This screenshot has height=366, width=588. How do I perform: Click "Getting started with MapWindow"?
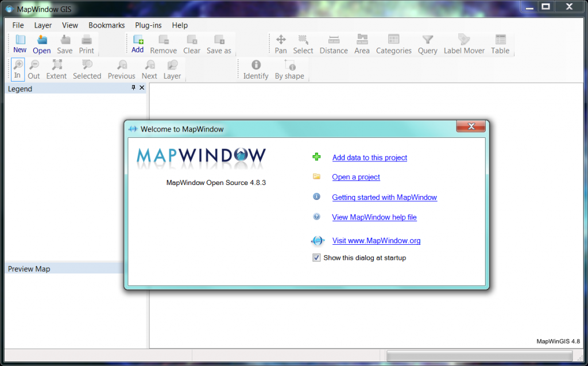[x=384, y=197]
